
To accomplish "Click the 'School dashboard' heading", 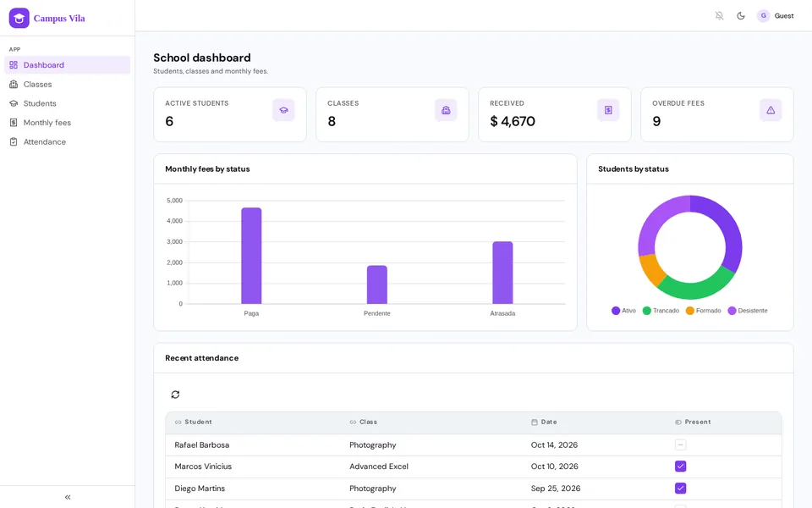I will [202, 58].
